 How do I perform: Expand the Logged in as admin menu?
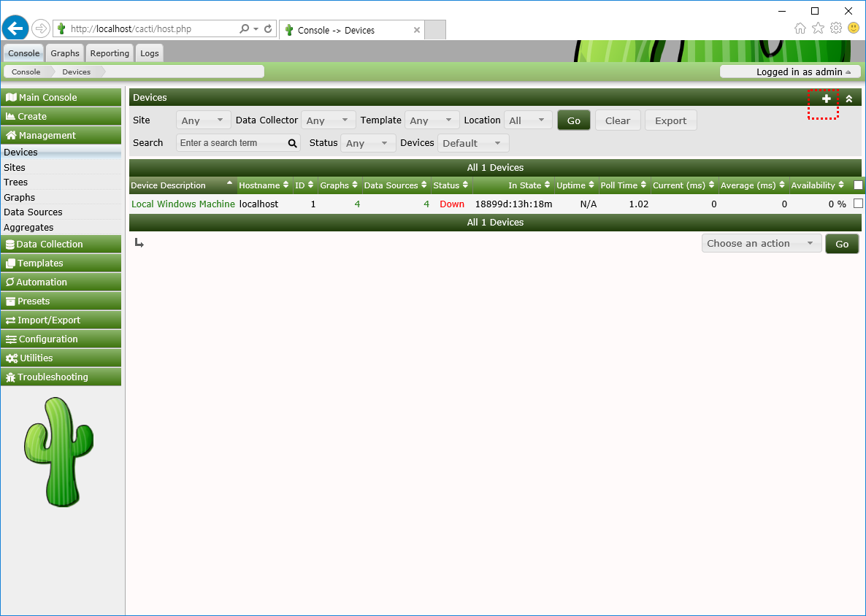(790, 72)
